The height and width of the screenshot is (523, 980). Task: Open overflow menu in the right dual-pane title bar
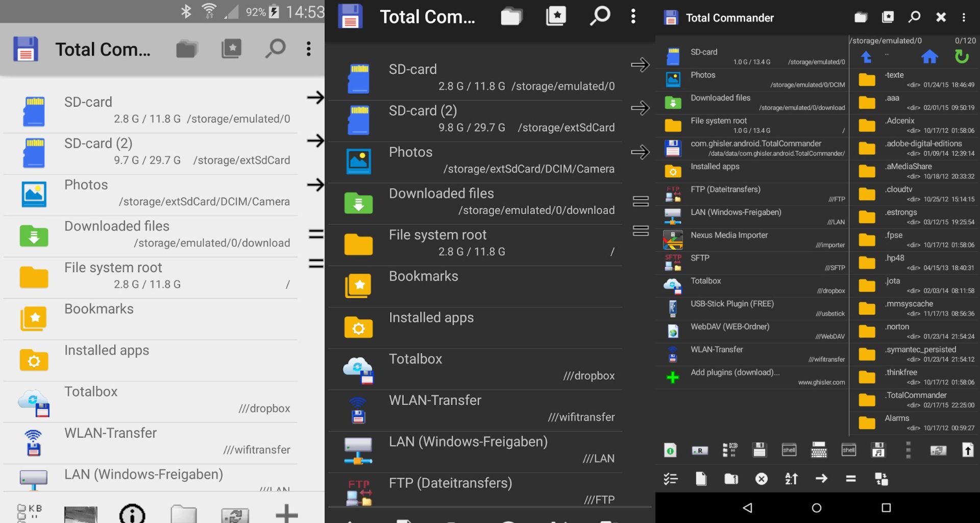click(964, 17)
